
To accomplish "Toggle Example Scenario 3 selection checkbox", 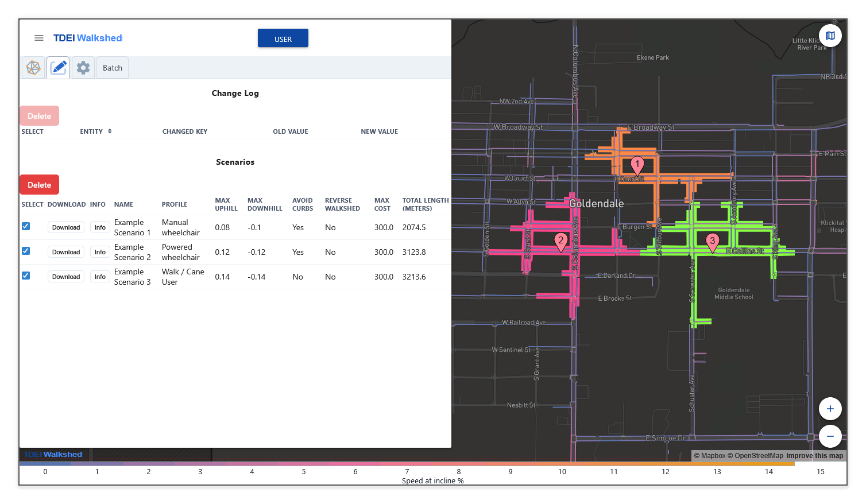I will pos(26,276).
